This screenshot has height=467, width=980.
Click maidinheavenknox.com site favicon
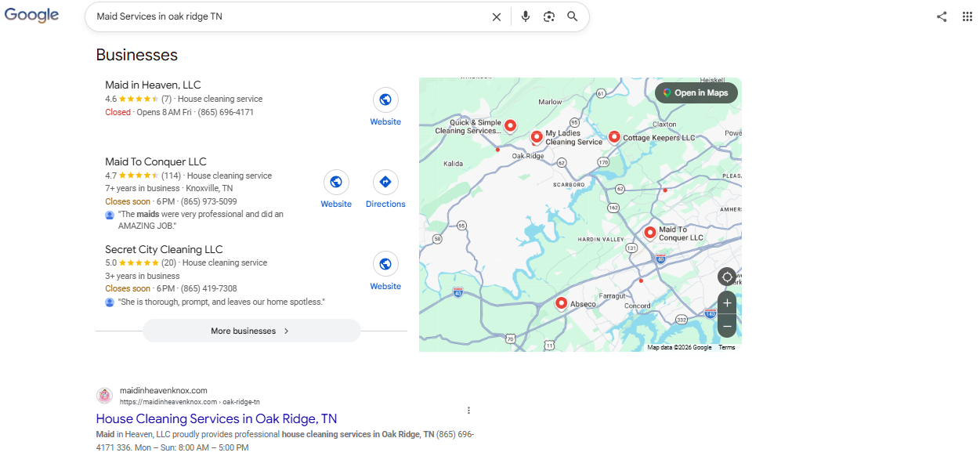(104, 396)
